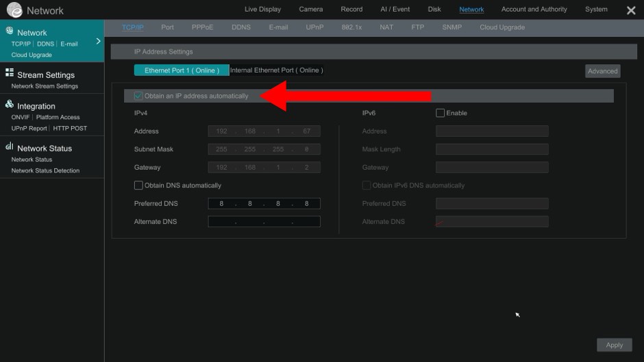Open the AI / Event menu
Image resolution: width=644 pixels, height=362 pixels.
point(395,9)
